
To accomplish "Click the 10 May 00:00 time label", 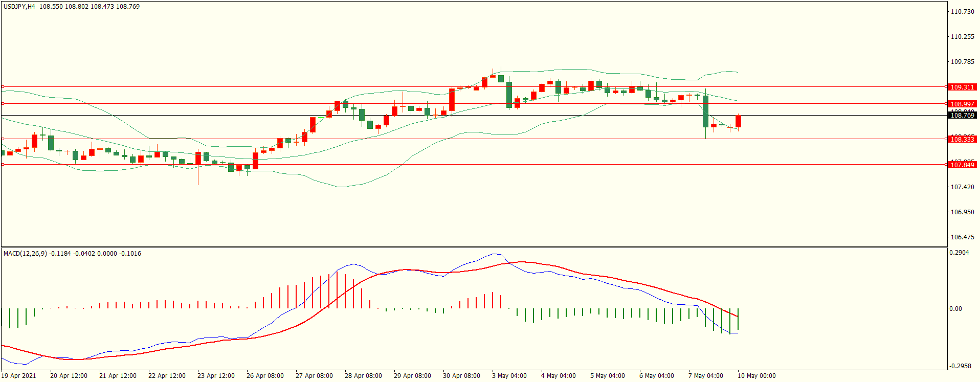I will pyautogui.click(x=756, y=376).
